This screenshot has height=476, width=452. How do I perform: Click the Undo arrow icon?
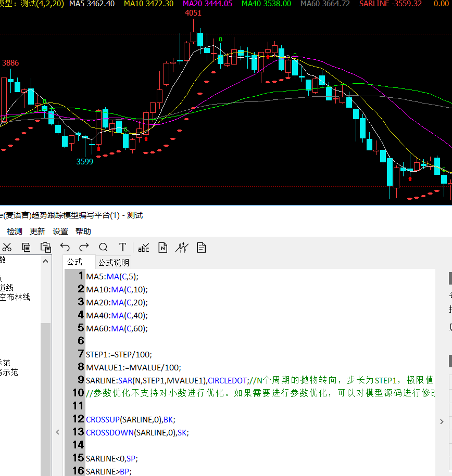(65, 248)
